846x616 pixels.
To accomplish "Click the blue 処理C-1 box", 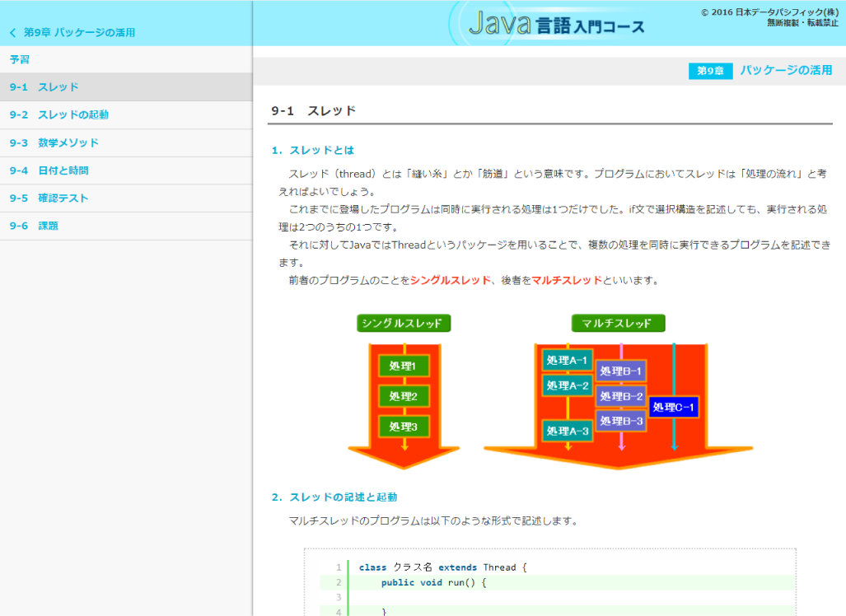I will coord(673,407).
